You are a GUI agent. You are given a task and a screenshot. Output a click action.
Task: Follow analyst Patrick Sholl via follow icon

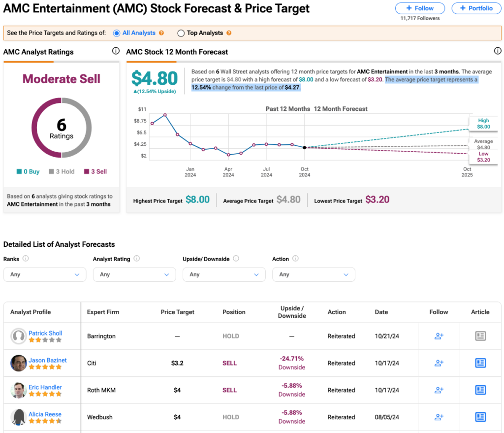click(439, 336)
